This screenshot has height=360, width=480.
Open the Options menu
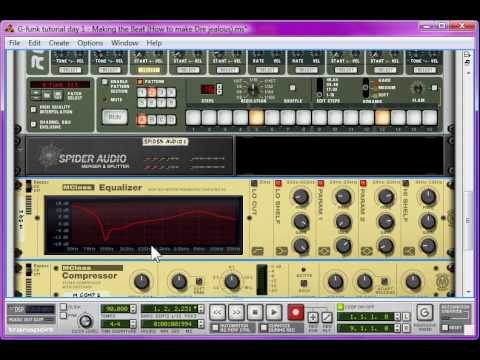click(90, 43)
